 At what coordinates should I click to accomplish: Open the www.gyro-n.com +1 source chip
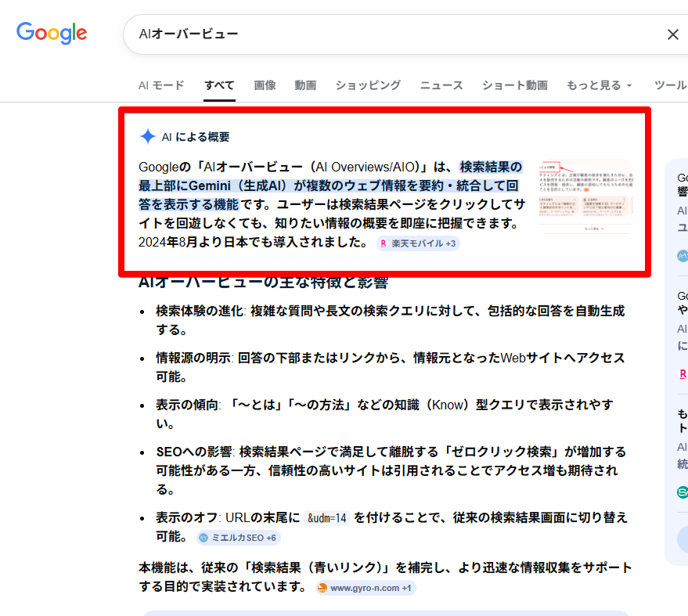tap(366, 588)
